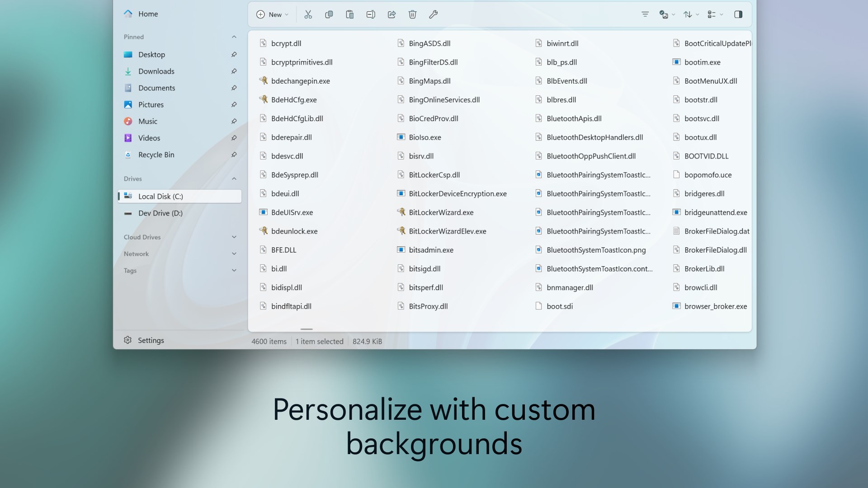Open Settings from the bottom left
The height and width of the screenshot is (488, 868).
click(151, 340)
